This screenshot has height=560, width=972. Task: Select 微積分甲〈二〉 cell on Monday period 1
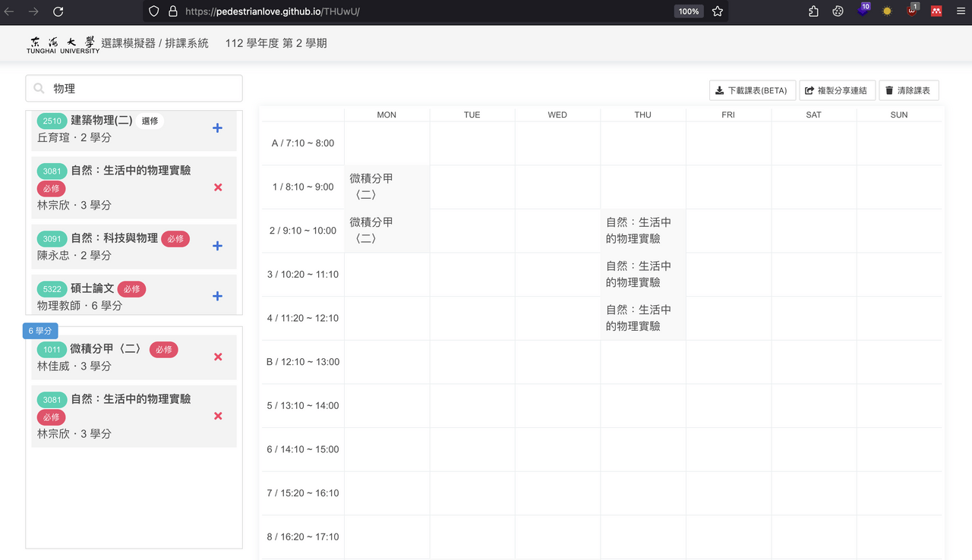(387, 187)
